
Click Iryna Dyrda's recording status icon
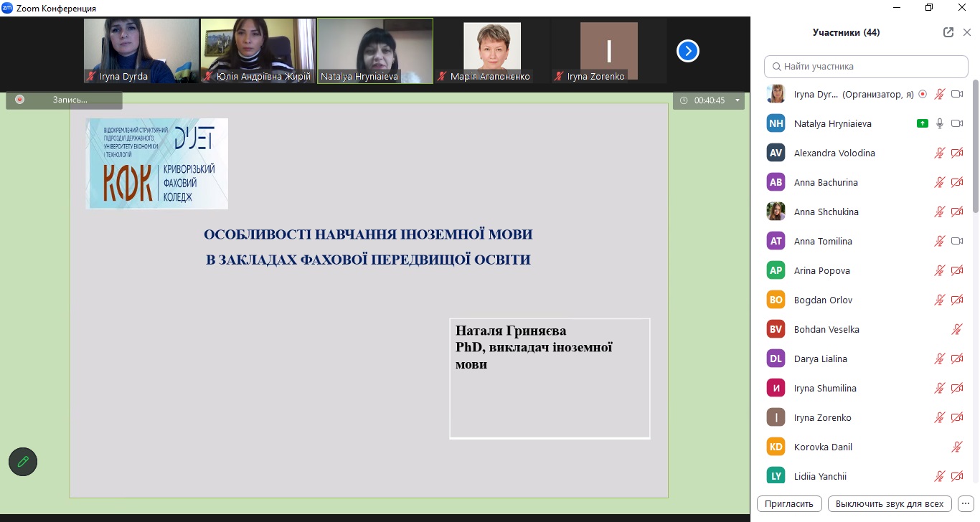pyautogui.click(x=923, y=94)
